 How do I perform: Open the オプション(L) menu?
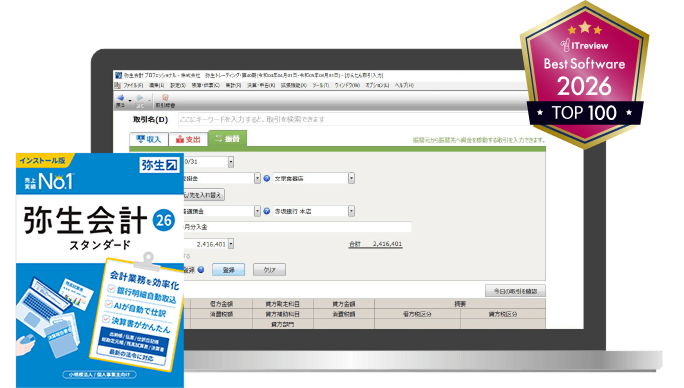(x=377, y=86)
